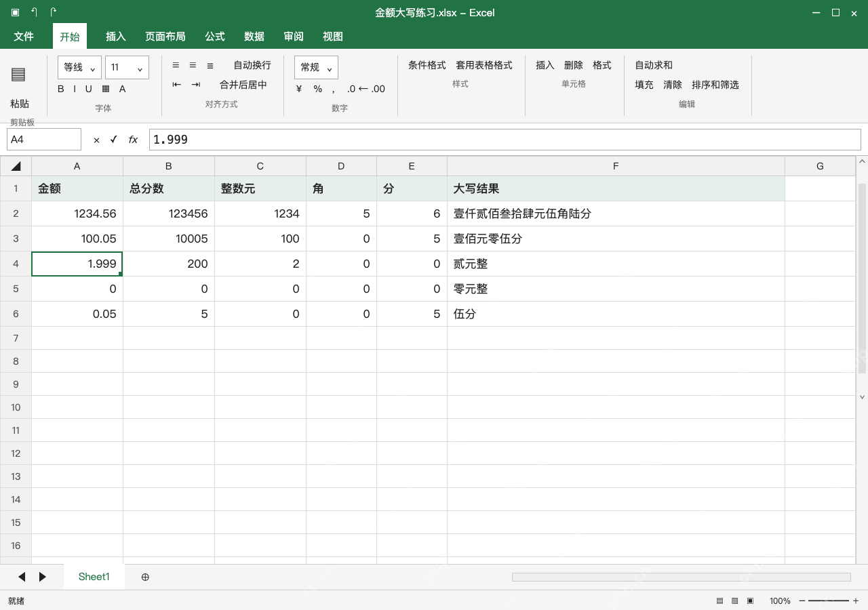Viewport: 868px width, 610px height.
Task: Confirm the formula bar entry checkmark
Action: coord(113,139)
